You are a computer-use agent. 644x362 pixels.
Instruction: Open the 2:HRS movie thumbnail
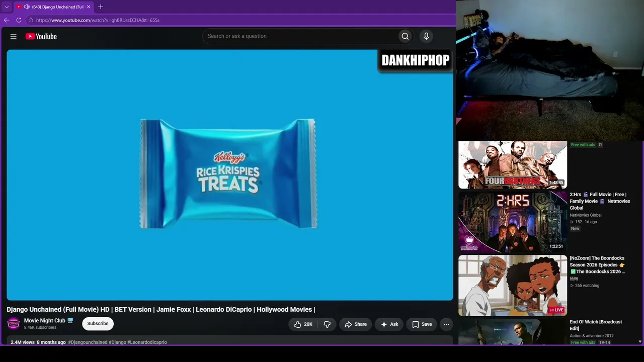[x=513, y=222]
